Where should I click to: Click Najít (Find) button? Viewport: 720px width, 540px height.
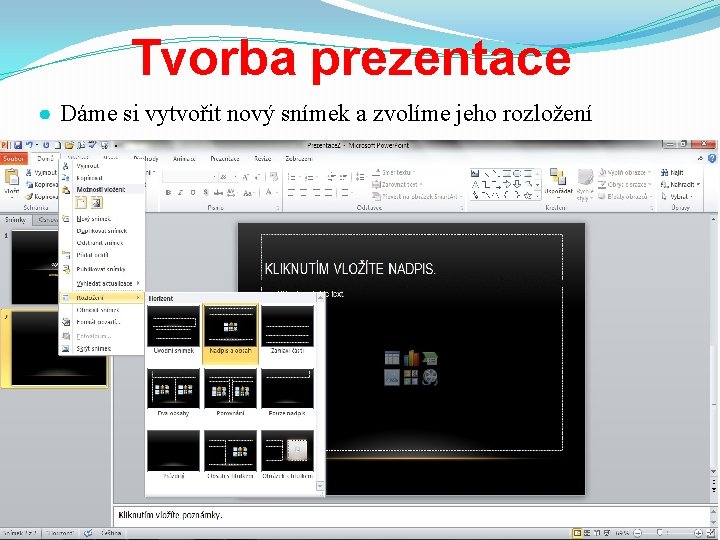tap(672, 172)
